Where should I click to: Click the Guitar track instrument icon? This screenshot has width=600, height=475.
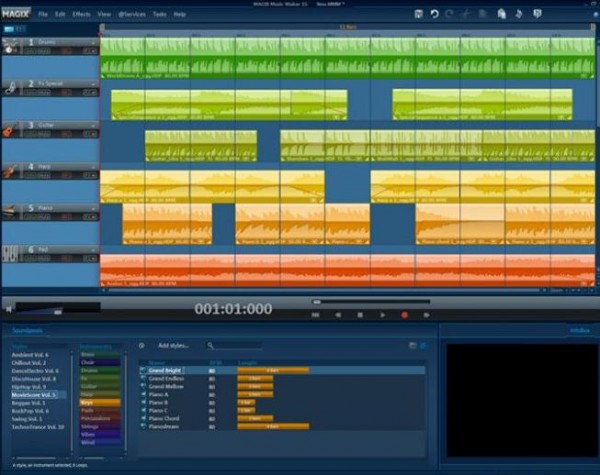(9, 131)
